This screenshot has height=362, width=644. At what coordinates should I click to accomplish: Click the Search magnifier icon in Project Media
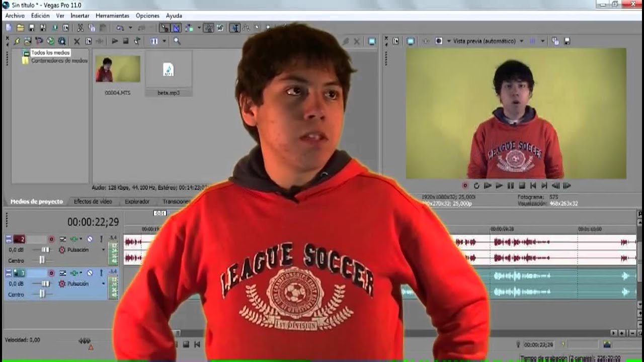177,41
